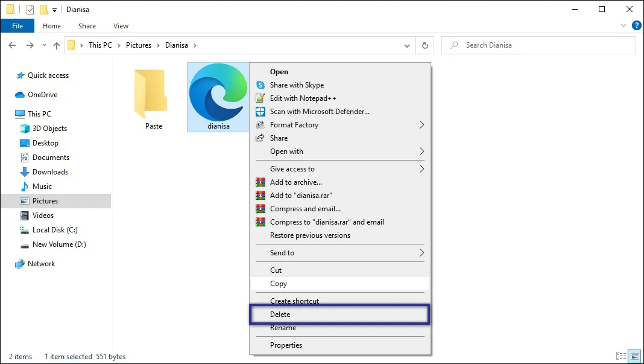Open the address bar dropdown
Viewport: 644px width, 364px height.
click(x=407, y=45)
